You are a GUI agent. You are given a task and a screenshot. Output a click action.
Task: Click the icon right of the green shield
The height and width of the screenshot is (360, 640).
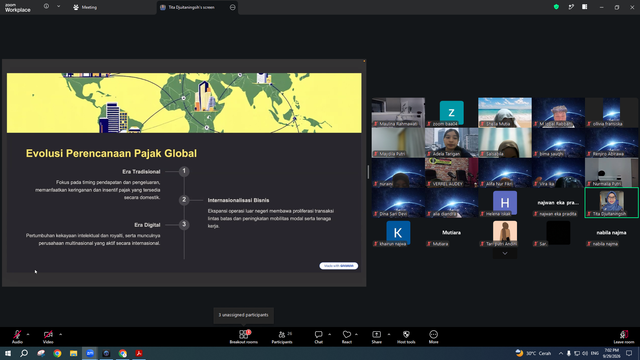pos(571,7)
